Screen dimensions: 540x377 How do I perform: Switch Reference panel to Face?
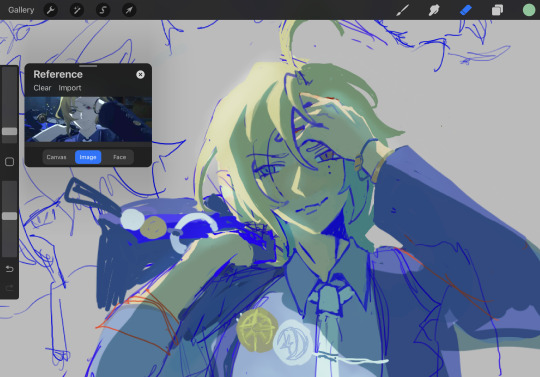pyautogui.click(x=120, y=157)
